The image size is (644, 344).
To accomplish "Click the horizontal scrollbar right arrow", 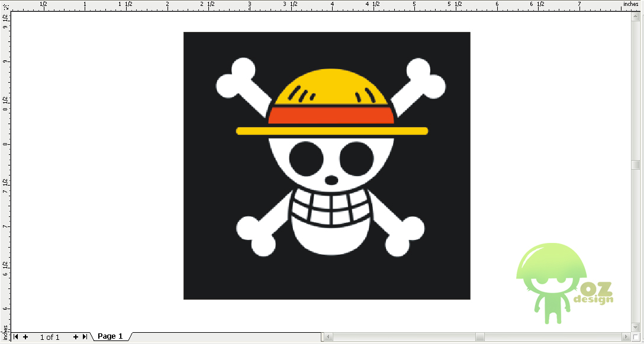I will click(626, 337).
